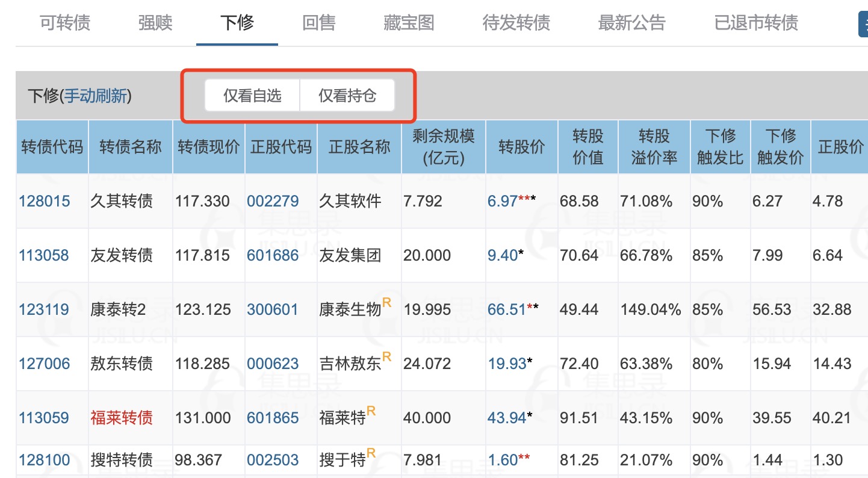Viewport: 868px width, 478px height.
Task: Click the trigger price 56.53
Action: (x=772, y=309)
